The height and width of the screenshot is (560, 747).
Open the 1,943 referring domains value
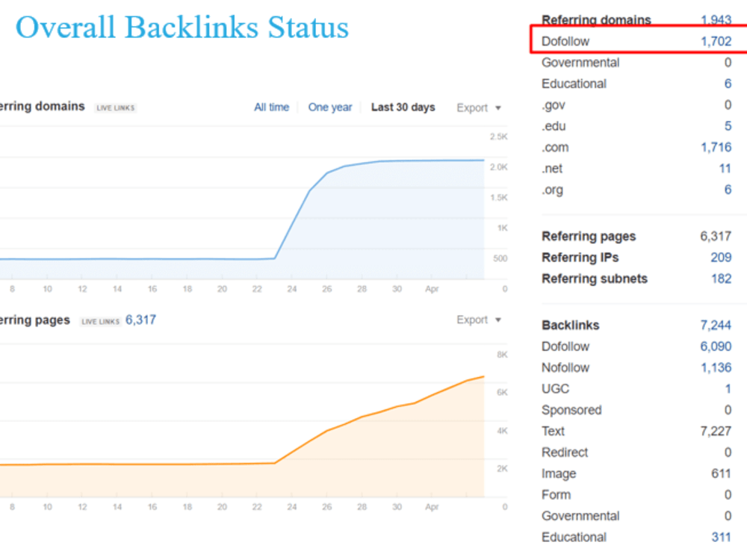[716, 20]
